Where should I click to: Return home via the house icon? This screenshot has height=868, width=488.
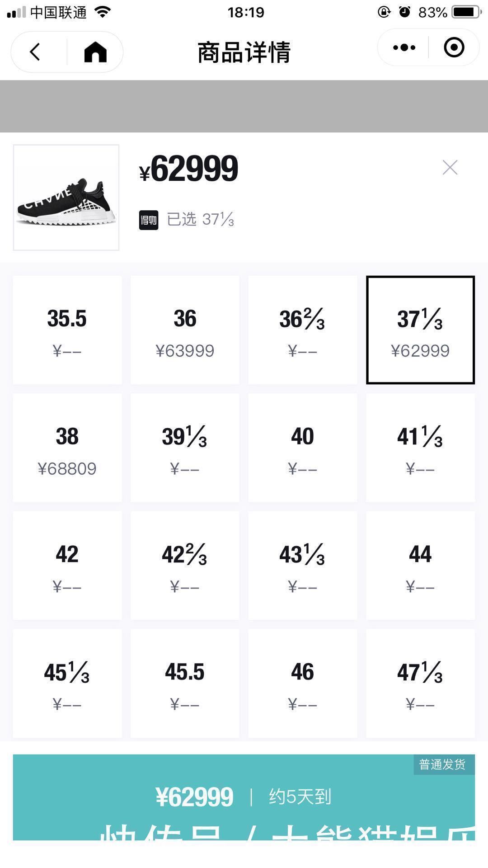[x=95, y=51]
